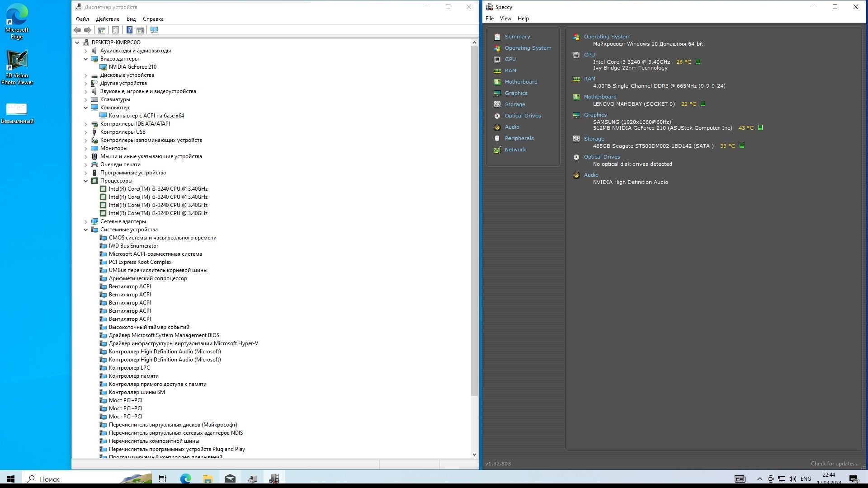Screen dimensions: 868x488
Task: Collapse the DESKTOP-KMRPC0O root node
Action: (x=77, y=42)
